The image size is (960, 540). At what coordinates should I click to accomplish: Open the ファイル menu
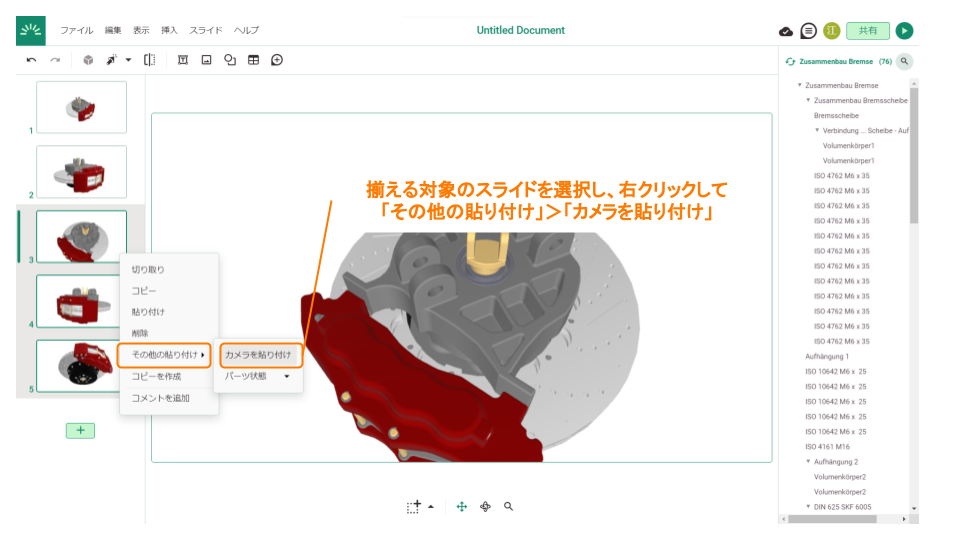coord(77,30)
